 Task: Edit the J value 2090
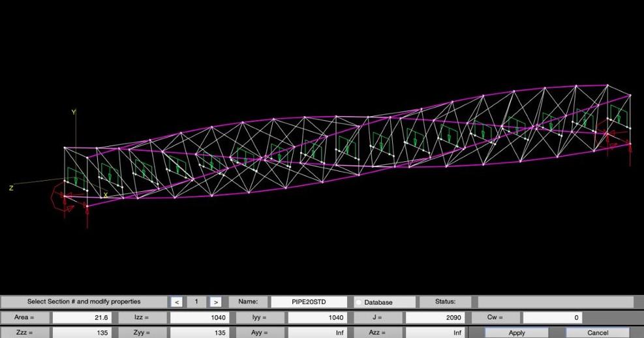tap(435, 318)
